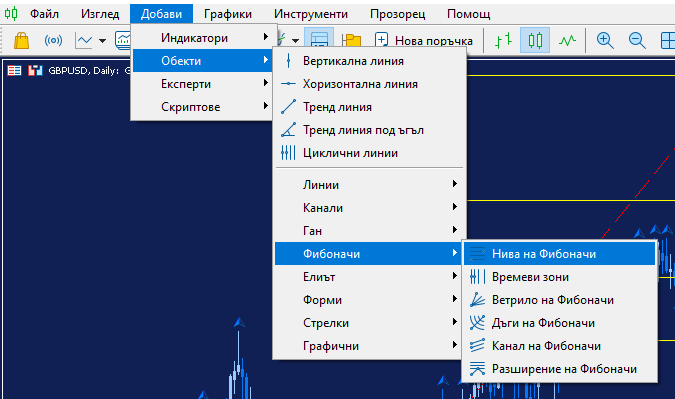Click GBPUSD, Daily chart title text
Image resolution: width=675 pixels, height=399 pixels.
click(84, 71)
